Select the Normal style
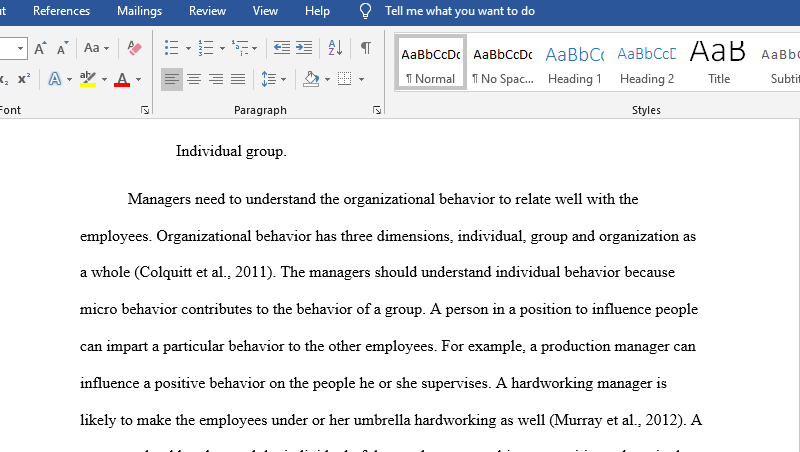 pos(431,63)
